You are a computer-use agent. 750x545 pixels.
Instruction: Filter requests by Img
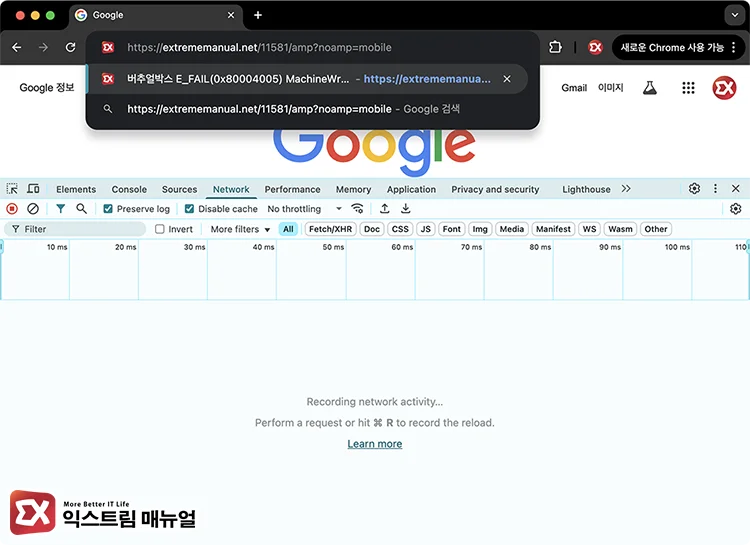click(x=480, y=229)
